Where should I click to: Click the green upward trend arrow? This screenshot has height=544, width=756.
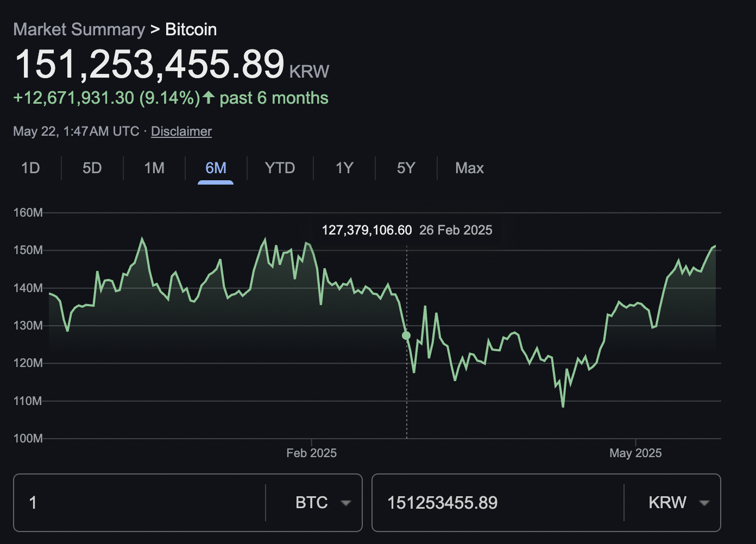[209, 98]
